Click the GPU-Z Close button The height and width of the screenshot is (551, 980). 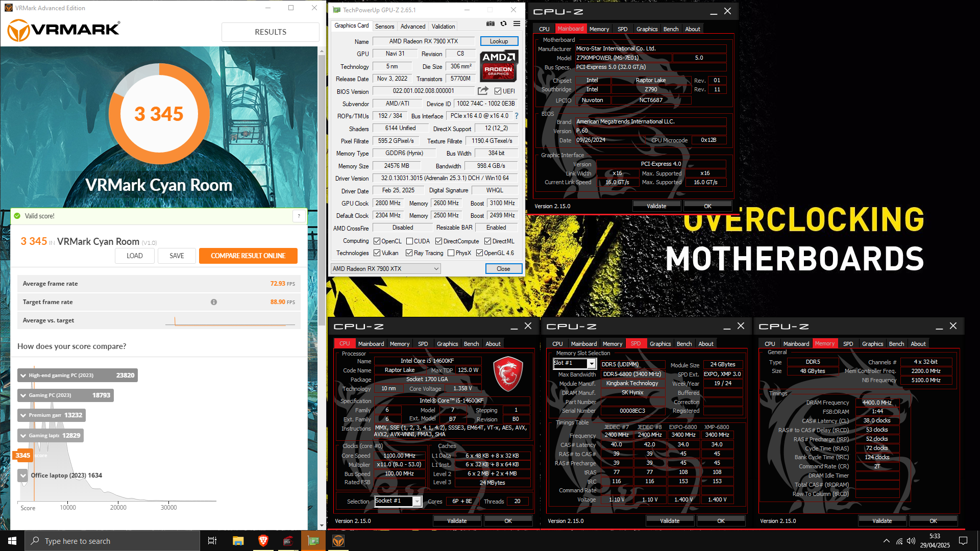point(503,269)
